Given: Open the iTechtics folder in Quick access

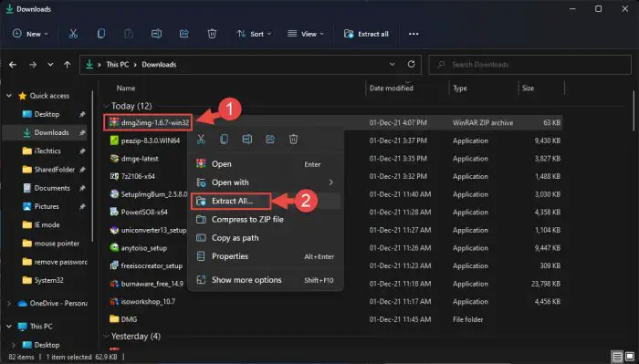Looking at the screenshot, I should [x=47, y=151].
